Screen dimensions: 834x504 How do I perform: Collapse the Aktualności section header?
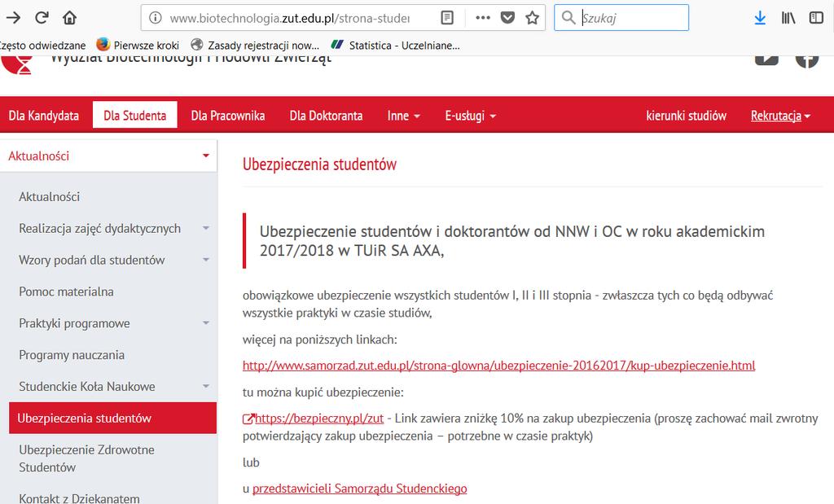(x=108, y=156)
